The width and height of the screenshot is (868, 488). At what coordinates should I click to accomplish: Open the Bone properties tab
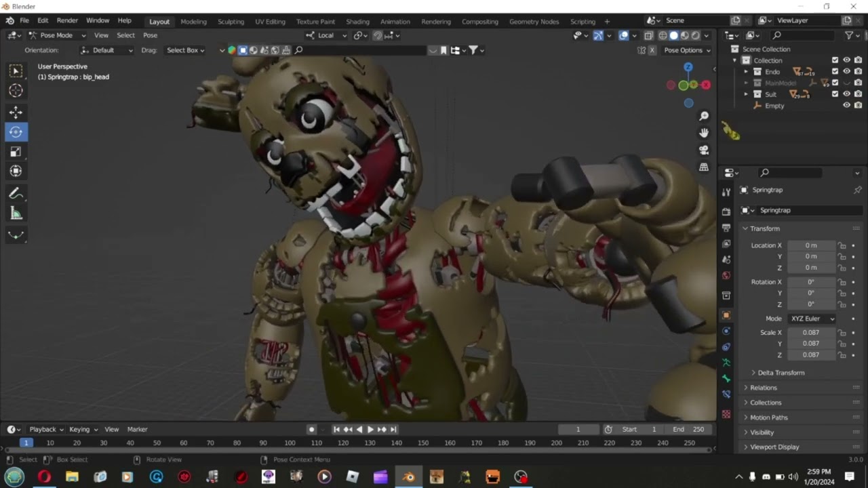click(x=726, y=379)
